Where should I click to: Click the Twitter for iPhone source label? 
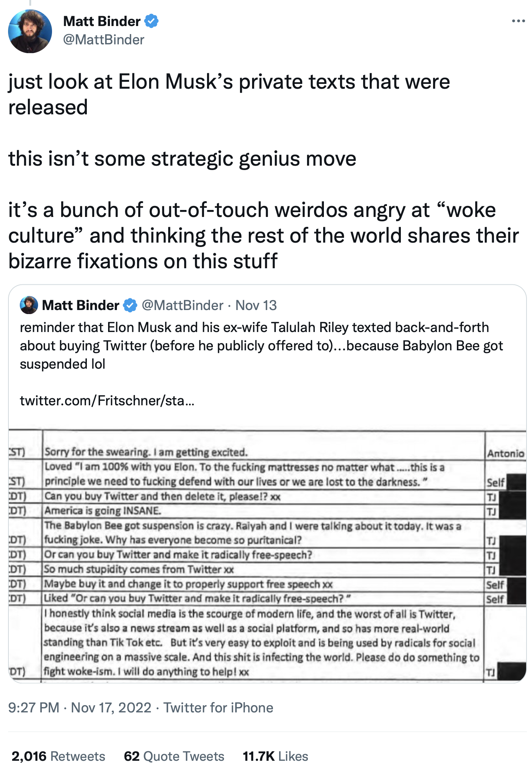point(218,707)
